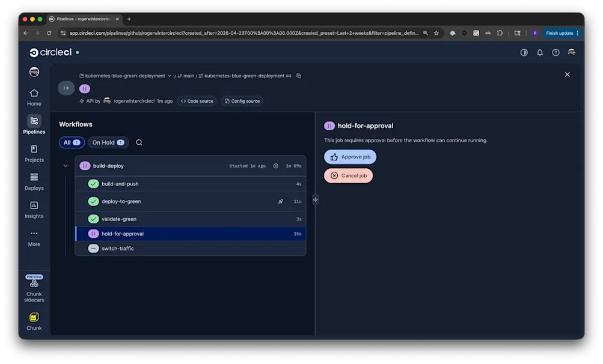Open Chunk assistant in the sidebar
The width and height of the screenshot is (603, 364).
click(x=34, y=322)
